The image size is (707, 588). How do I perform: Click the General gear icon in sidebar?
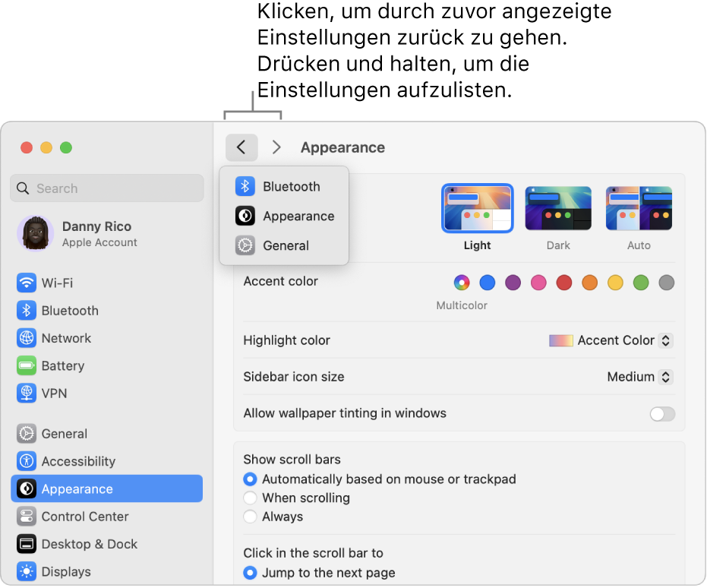(27, 434)
